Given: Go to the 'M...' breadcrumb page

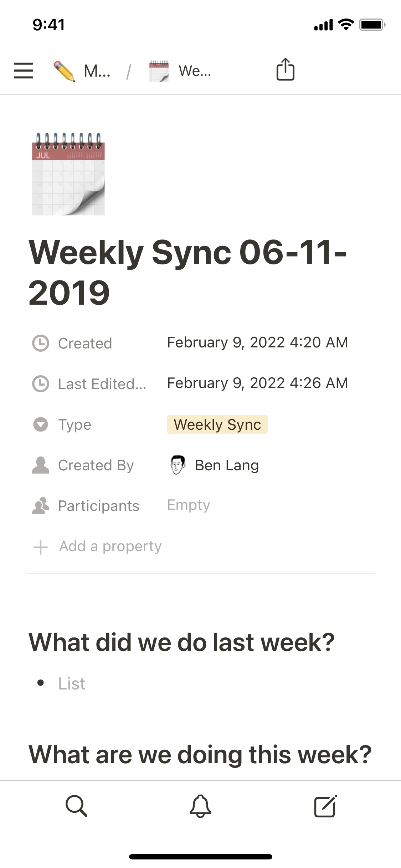Looking at the screenshot, I should click(97, 71).
